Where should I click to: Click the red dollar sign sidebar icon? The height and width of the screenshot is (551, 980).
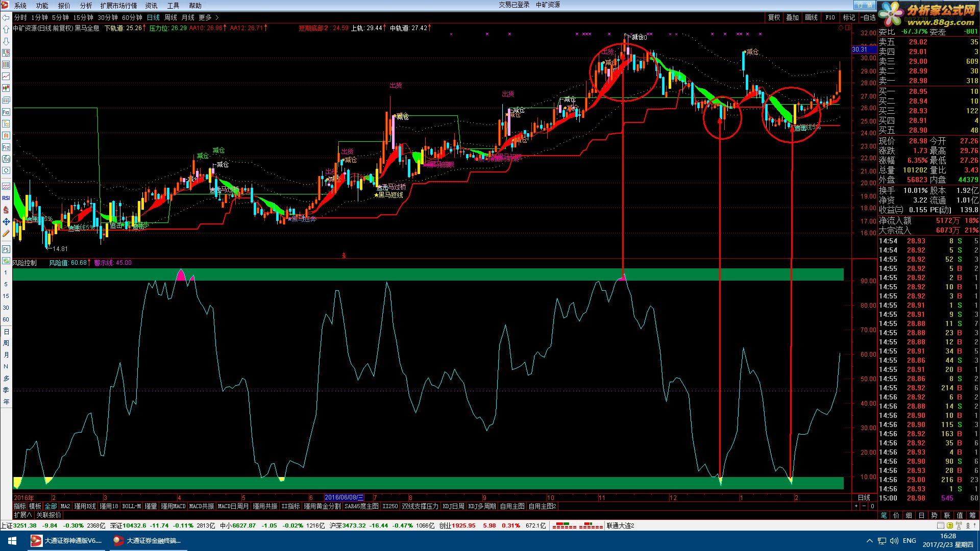click(6, 210)
